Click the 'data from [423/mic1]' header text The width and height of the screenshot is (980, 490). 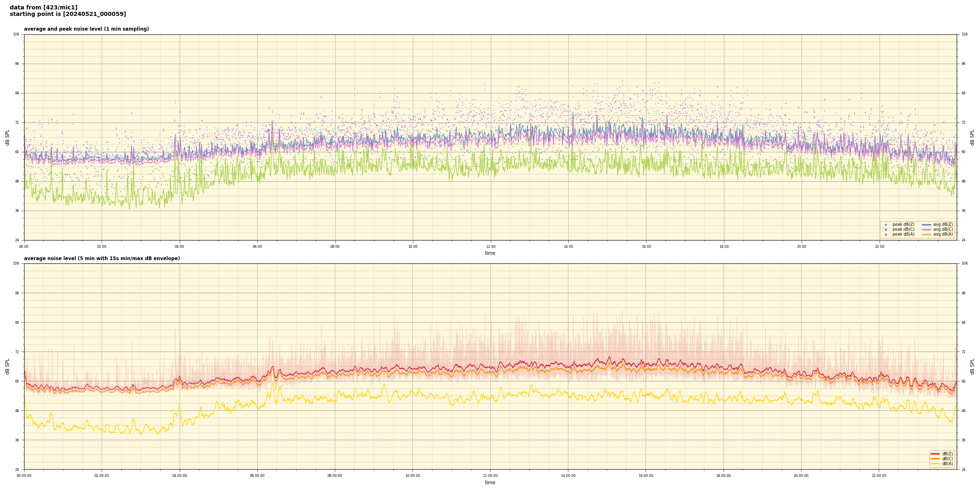pyautogui.click(x=43, y=7)
